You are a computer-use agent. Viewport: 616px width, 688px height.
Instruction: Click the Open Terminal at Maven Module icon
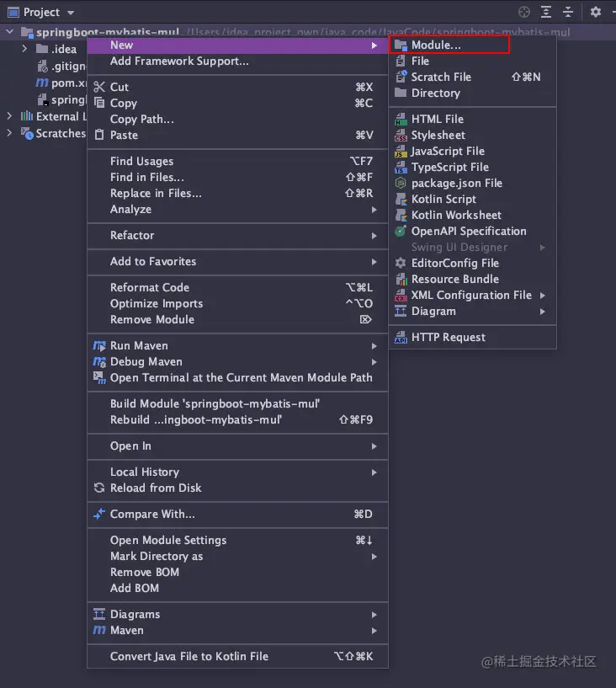99,378
